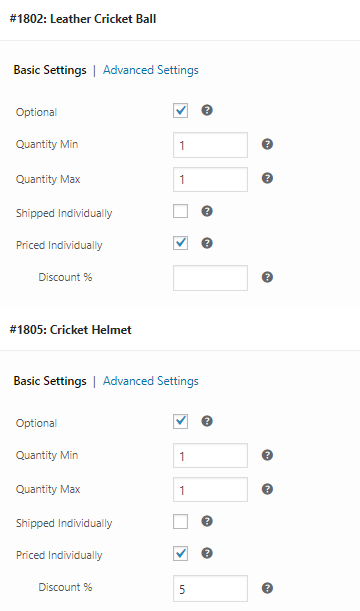Tick Shipped Individually for Cricket Helmet
This screenshot has width=360, height=611.
(180, 521)
